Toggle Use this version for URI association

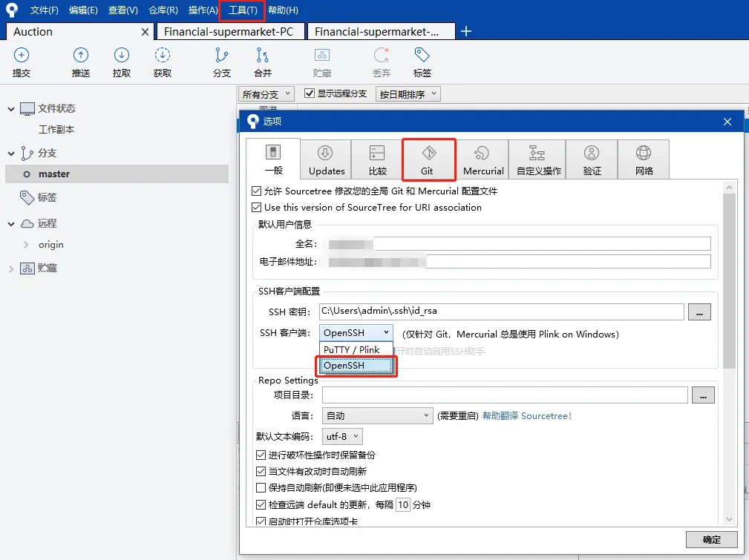point(257,207)
